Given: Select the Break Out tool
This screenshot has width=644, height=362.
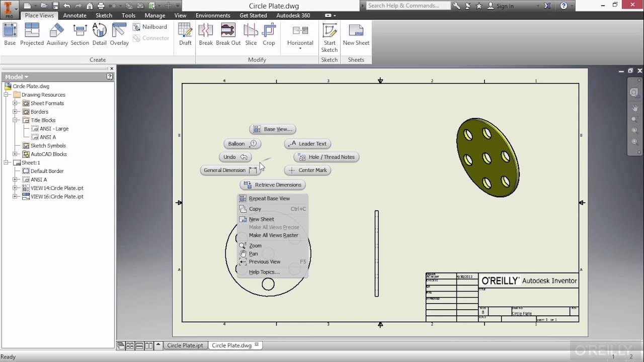Looking at the screenshot, I should 228,34.
